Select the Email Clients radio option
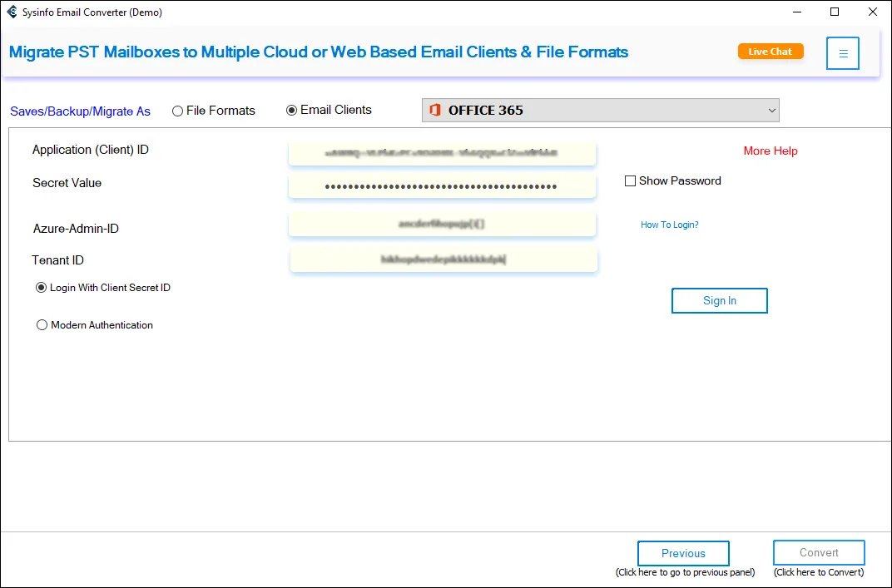This screenshot has width=892, height=588. [292, 110]
